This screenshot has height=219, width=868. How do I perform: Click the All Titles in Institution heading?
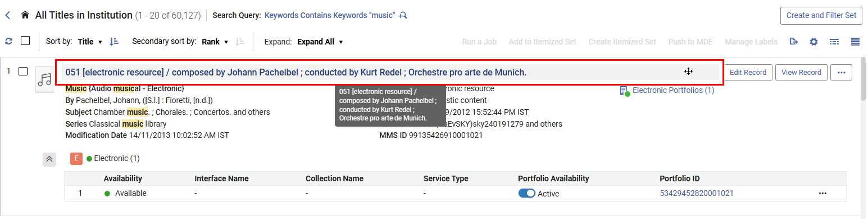coord(84,15)
